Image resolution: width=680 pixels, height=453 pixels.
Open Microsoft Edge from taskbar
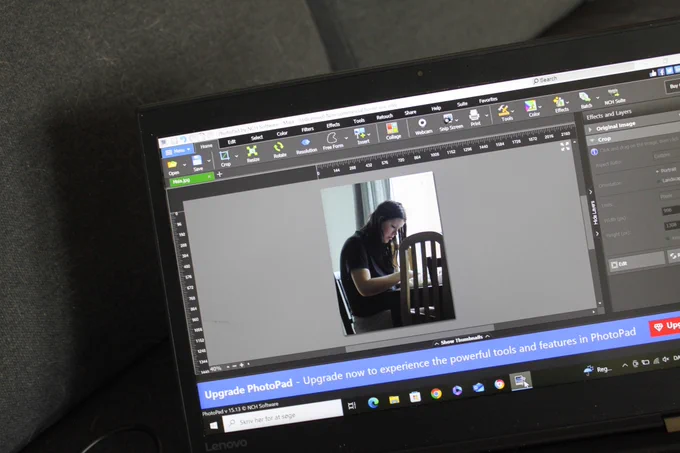[x=373, y=403]
